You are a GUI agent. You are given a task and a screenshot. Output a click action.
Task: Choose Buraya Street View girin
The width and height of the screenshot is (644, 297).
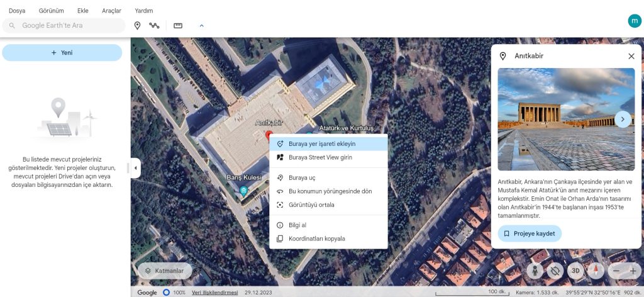pos(328,157)
